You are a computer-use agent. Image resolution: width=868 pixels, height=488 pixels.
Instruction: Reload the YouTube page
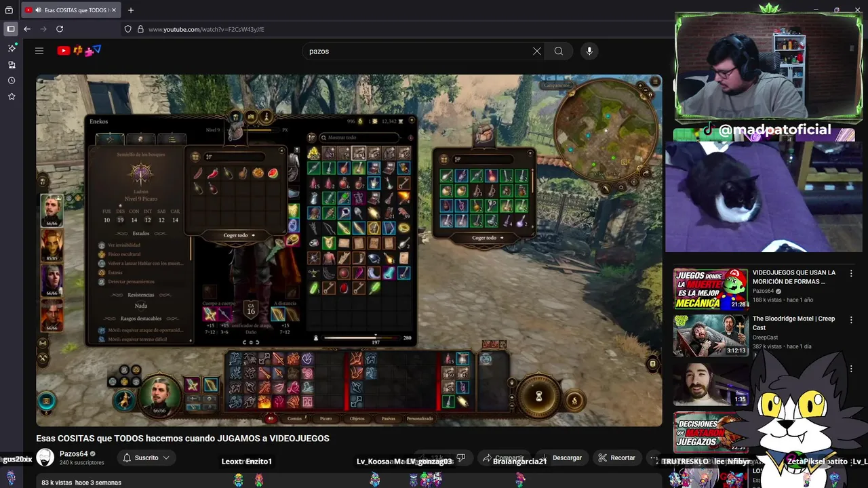click(x=60, y=29)
